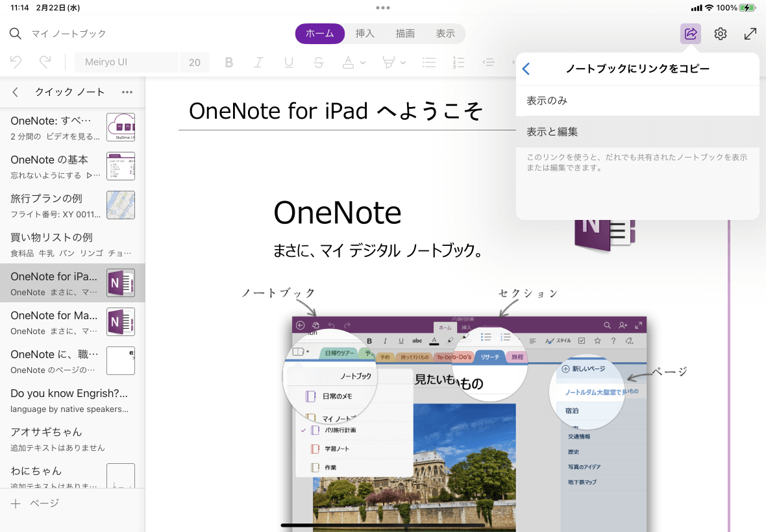Click the purple OneNote logo image in page
Image resolution: width=766 pixels, height=532 pixels.
click(605, 236)
